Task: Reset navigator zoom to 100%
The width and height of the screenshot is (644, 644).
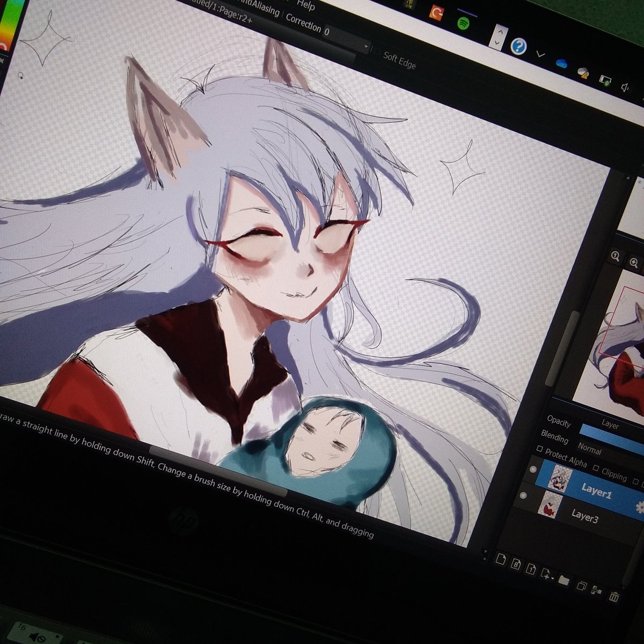Action: (615, 257)
